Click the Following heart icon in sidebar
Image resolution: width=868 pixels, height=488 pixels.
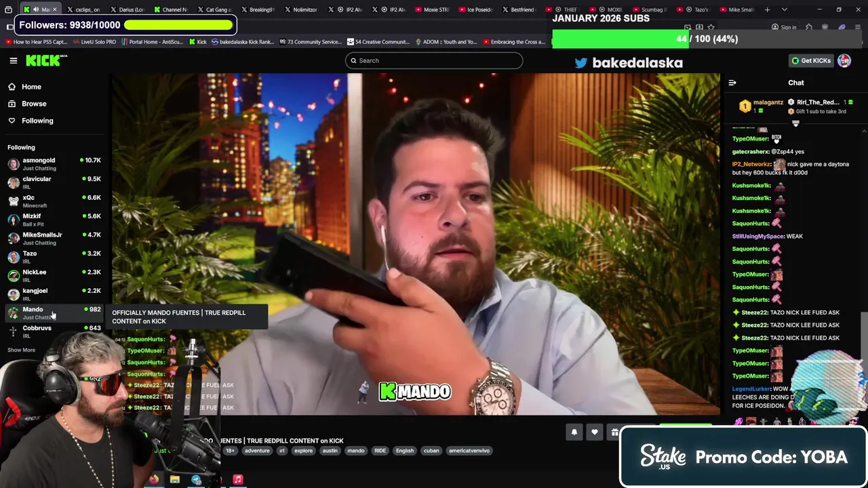point(12,121)
